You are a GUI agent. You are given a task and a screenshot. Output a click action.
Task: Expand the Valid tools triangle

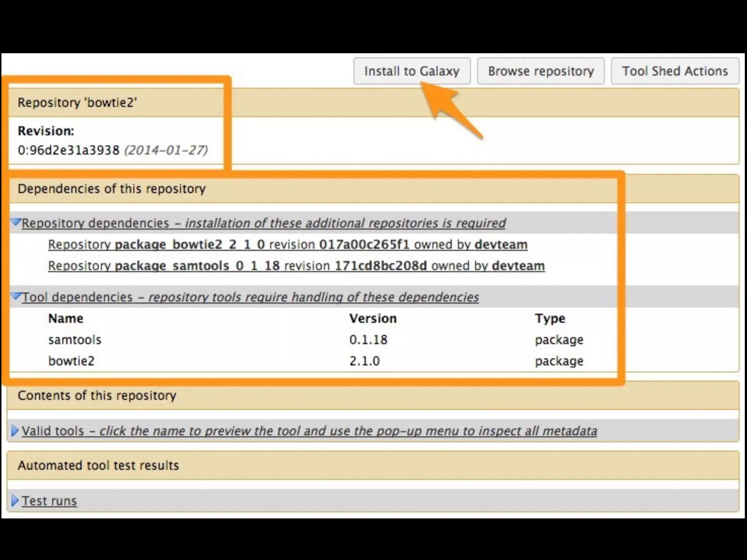click(x=15, y=431)
